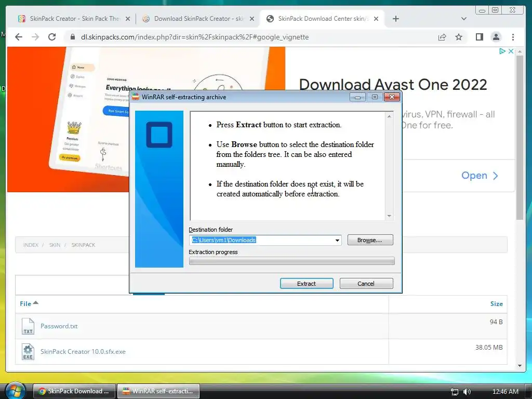Click the Extract button in WinRAR dialog
The height and width of the screenshot is (399, 532).
(x=307, y=284)
